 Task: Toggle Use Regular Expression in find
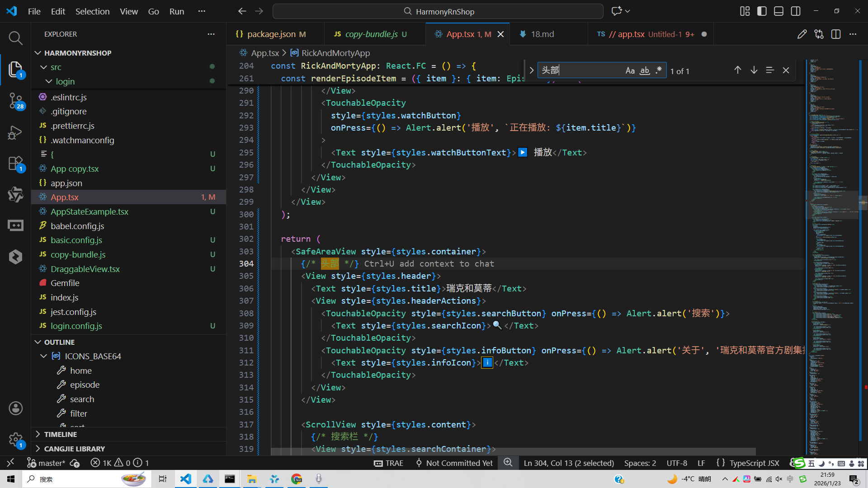(658, 70)
